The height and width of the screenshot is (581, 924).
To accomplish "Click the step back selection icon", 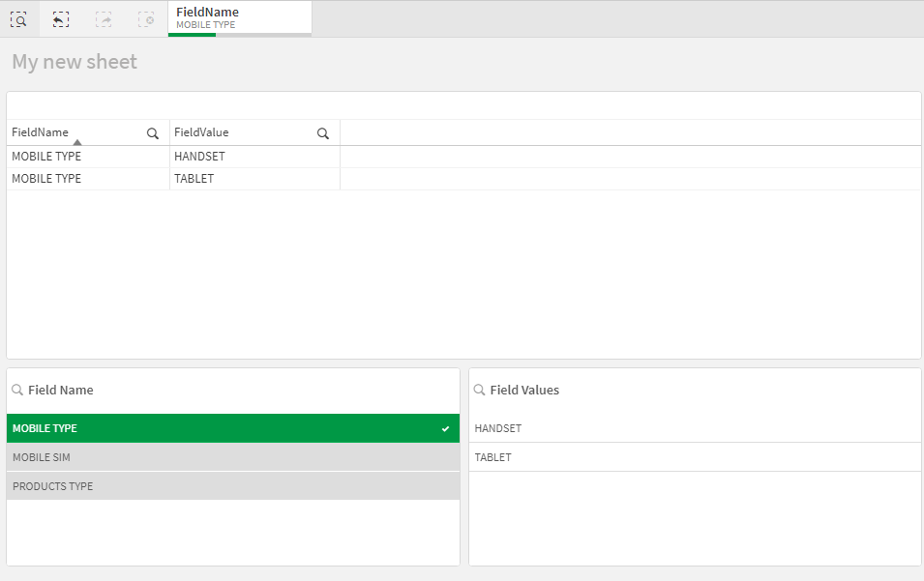I will (61, 19).
